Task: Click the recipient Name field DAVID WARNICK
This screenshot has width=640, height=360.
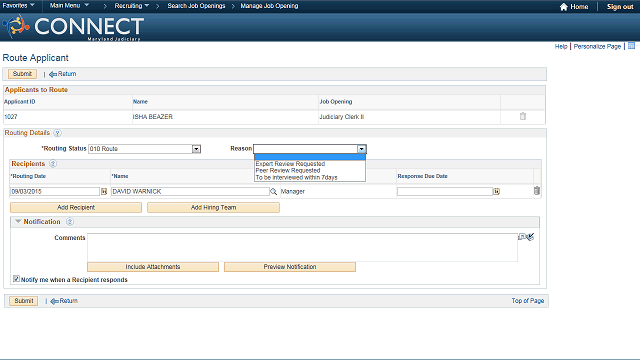Action: [190, 191]
